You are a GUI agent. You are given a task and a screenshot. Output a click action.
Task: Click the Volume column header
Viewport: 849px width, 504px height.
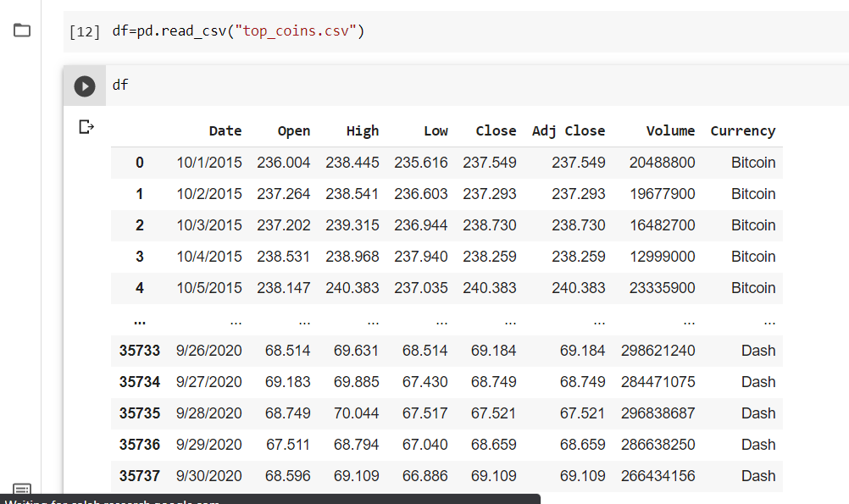pyautogui.click(x=670, y=130)
